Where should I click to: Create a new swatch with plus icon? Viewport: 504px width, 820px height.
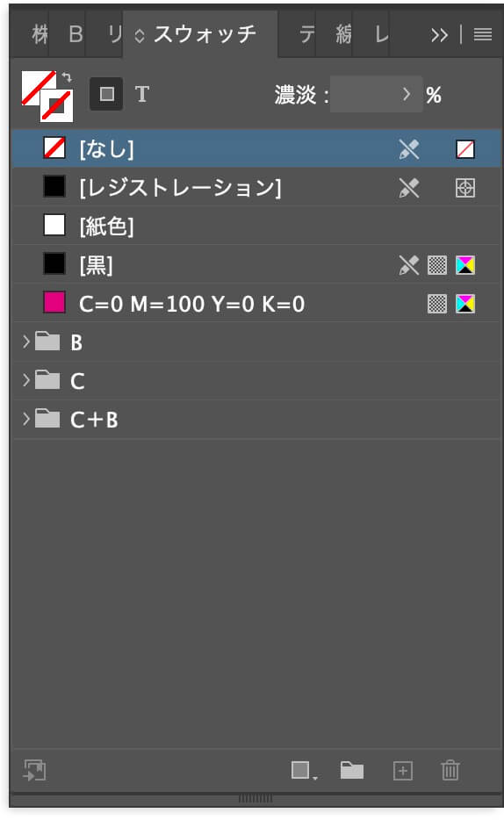(x=402, y=771)
